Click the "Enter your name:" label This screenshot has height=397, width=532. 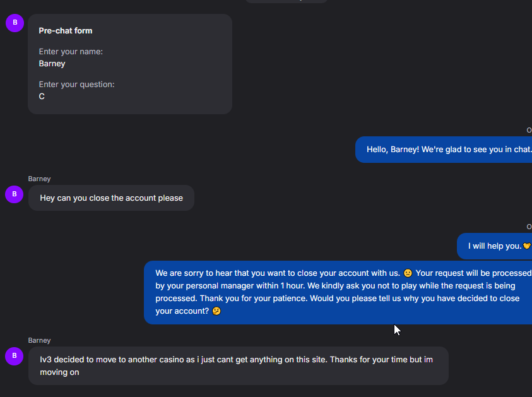(x=71, y=52)
